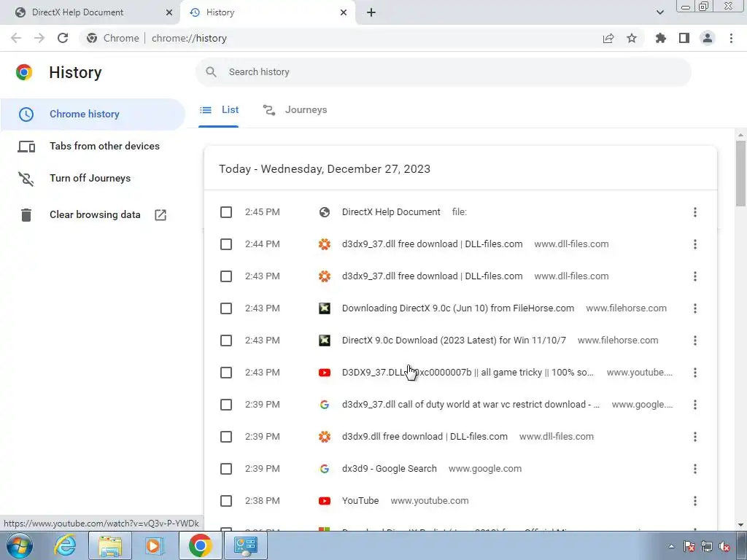Screen dimensions: 747x560
Task: Tick the dx3d9 - Google Search entry
Action: click(226, 469)
